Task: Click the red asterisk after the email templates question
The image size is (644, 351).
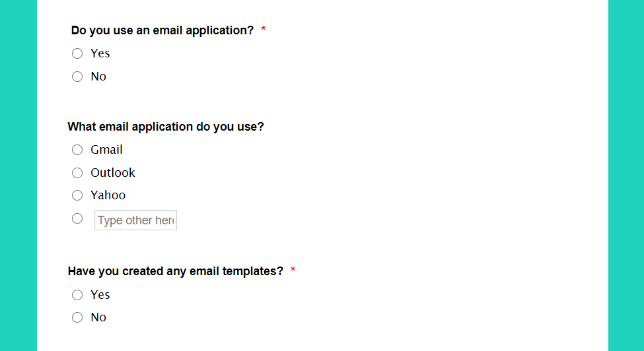Action: coord(293,270)
